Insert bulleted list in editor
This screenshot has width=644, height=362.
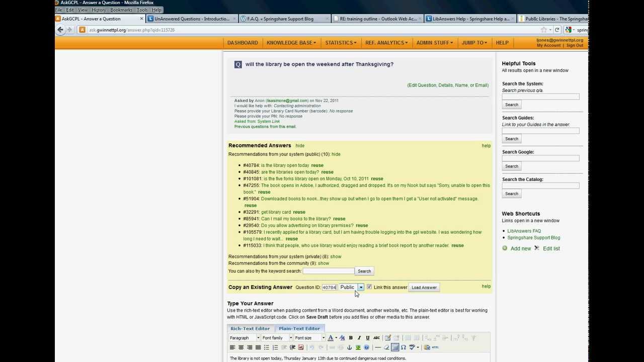(x=267, y=347)
